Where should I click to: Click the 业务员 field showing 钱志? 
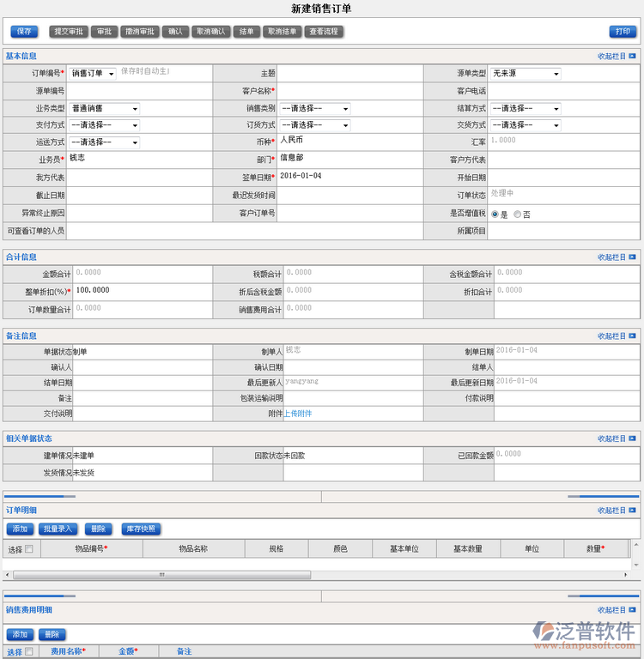click(140, 160)
